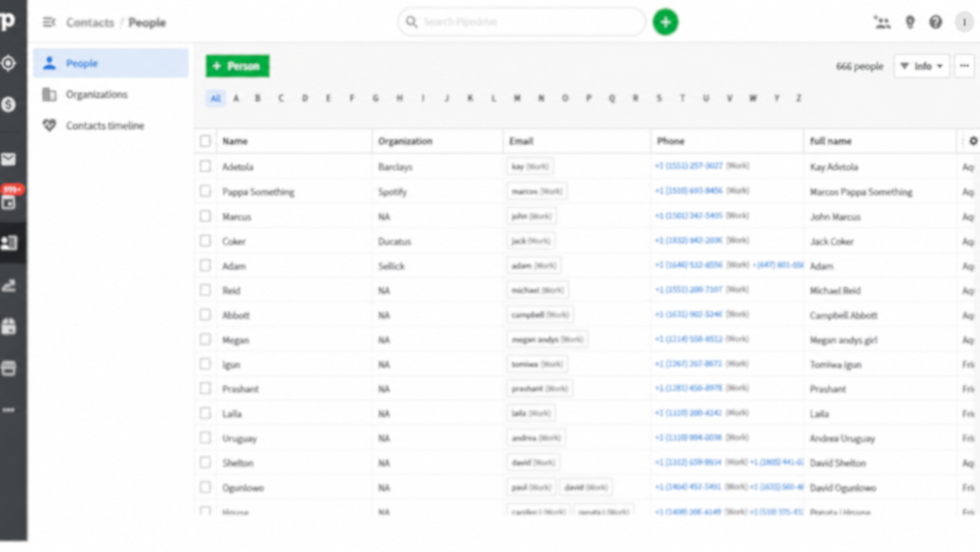Check the Reid row checkbox
This screenshot has height=552, width=980.
point(205,290)
